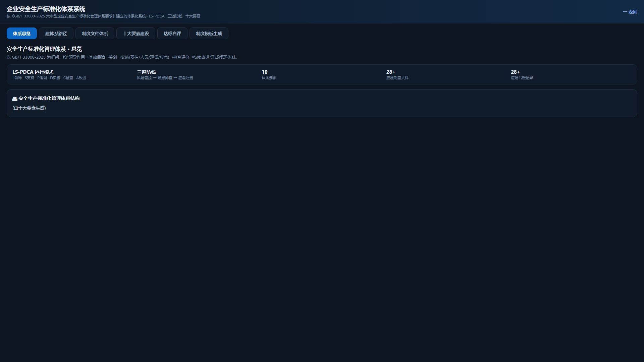The image size is (644, 362).
Task: Click the icon beside 安全生产标准化管理体系结构
Action: click(15, 99)
